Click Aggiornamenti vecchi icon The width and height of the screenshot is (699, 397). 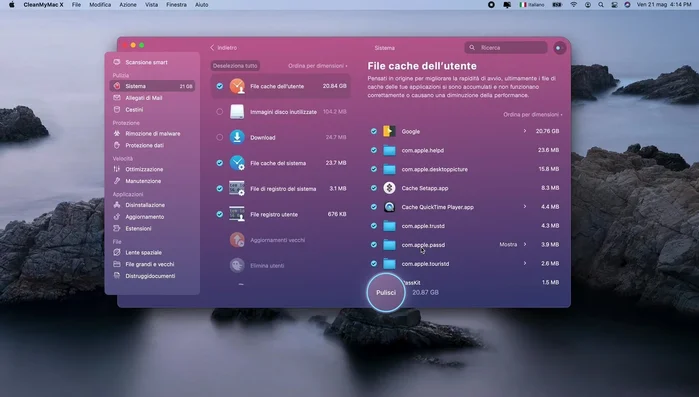point(237,240)
